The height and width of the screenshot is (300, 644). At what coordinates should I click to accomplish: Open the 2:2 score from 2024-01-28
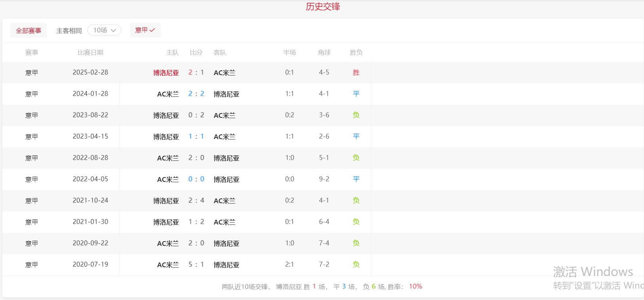196,94
